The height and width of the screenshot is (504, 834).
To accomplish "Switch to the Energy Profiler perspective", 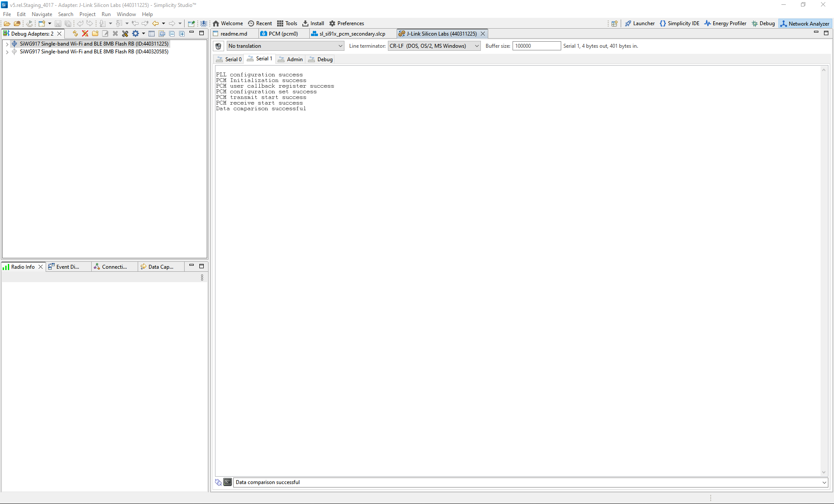I will coord(725,23).
